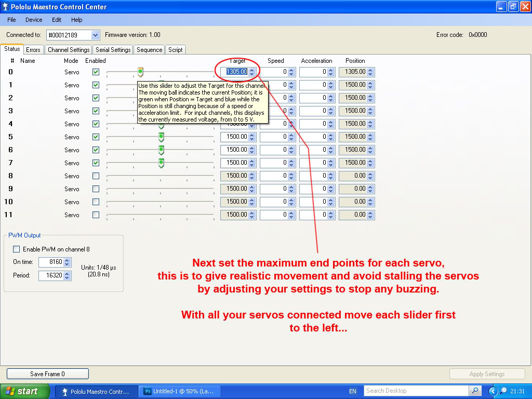Enable channel 11 checkbox
532x399 pixels.
(96, 215)
